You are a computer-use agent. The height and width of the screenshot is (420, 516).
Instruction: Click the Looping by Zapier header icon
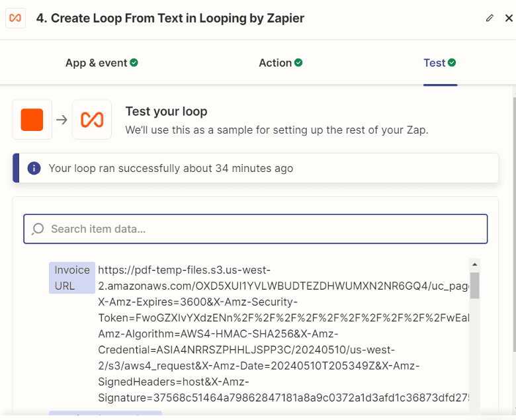(x=15, y=18)
